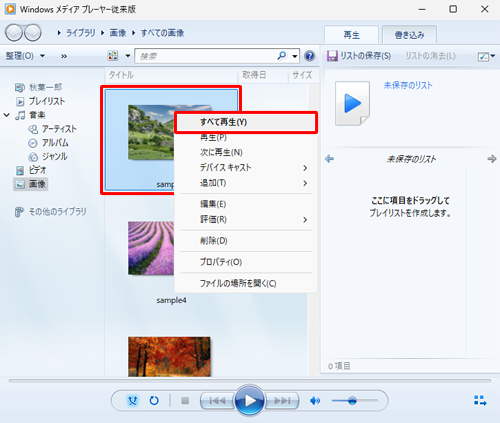Open the view options icon
Viewport: 500px width, 423px height.
pos(113,56)
